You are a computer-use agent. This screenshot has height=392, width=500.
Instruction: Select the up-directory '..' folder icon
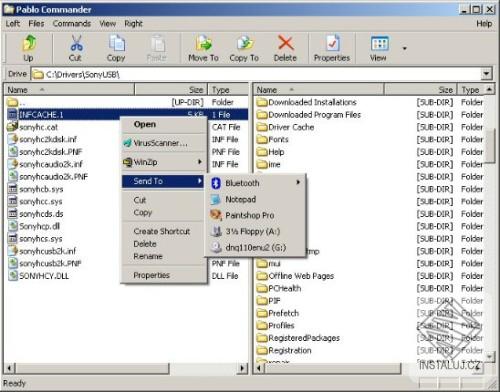click(12, 102)
